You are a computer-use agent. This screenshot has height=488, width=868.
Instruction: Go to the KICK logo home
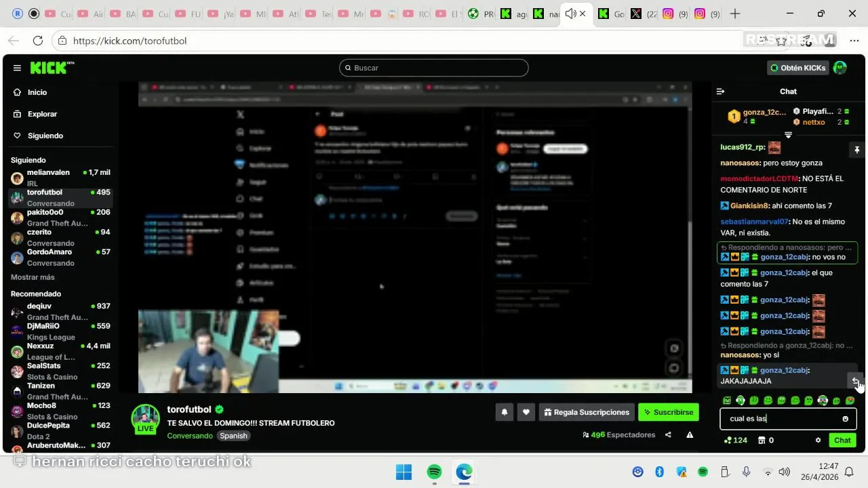(x=52, y=68)
